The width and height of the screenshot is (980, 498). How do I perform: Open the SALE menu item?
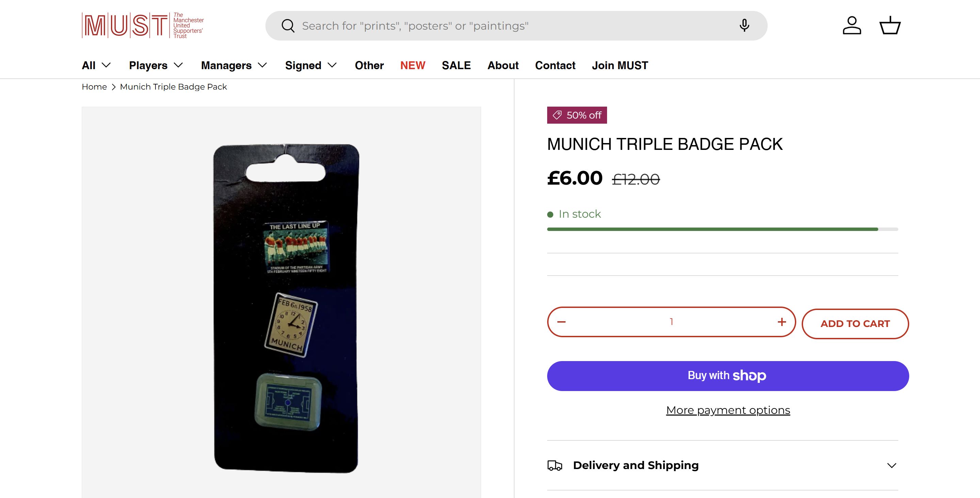(456, 65)
